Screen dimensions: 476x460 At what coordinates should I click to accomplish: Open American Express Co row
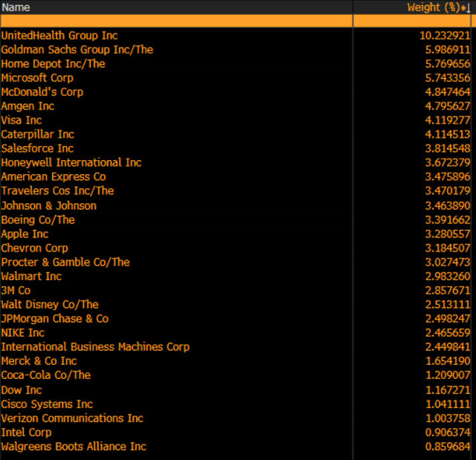(x=235, y=176)
